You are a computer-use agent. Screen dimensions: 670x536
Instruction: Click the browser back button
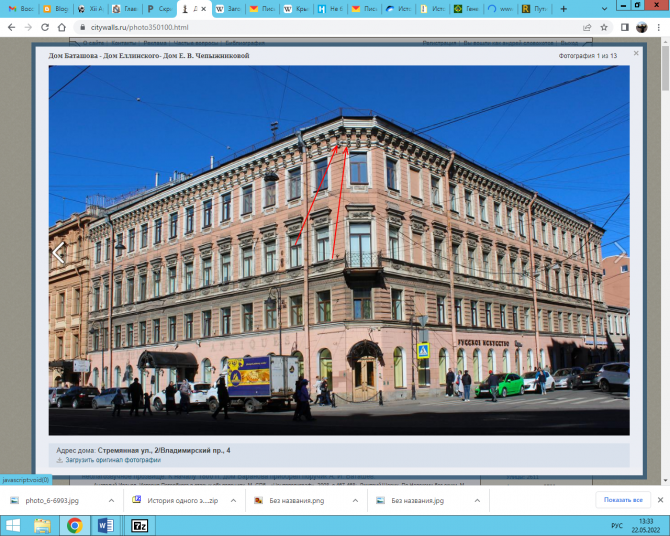pos(10,27)
